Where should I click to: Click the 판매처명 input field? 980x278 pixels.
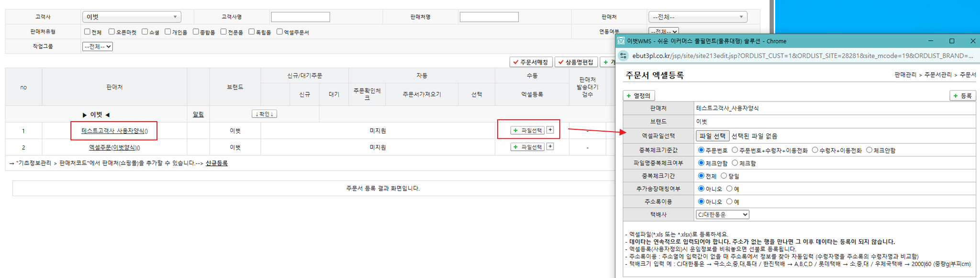click(489, 17)
